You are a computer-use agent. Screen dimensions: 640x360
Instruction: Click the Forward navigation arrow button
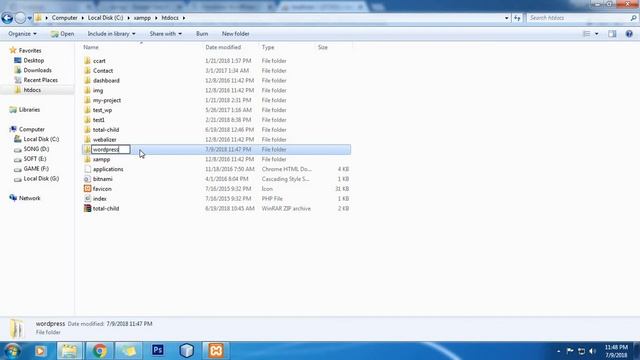(20, 18)
